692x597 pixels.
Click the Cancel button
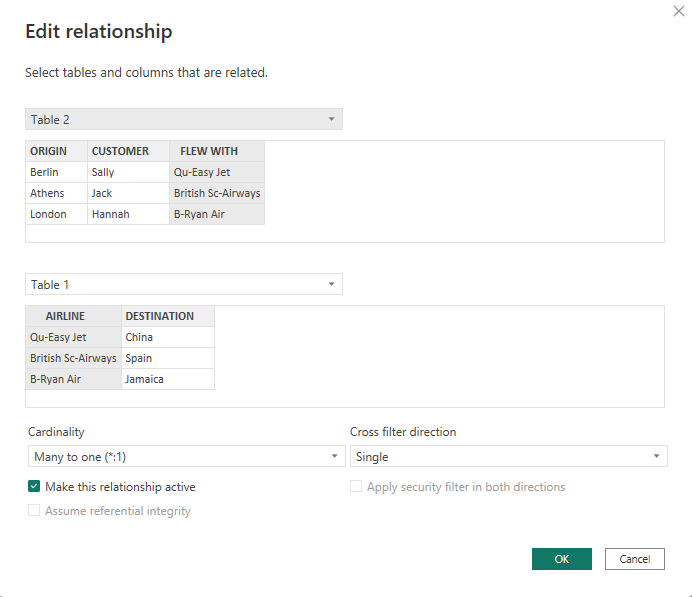[x=634, y=559]
